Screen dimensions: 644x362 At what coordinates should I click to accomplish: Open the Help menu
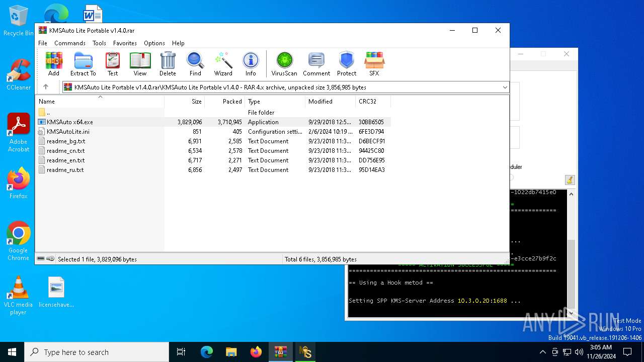point(178,43)
